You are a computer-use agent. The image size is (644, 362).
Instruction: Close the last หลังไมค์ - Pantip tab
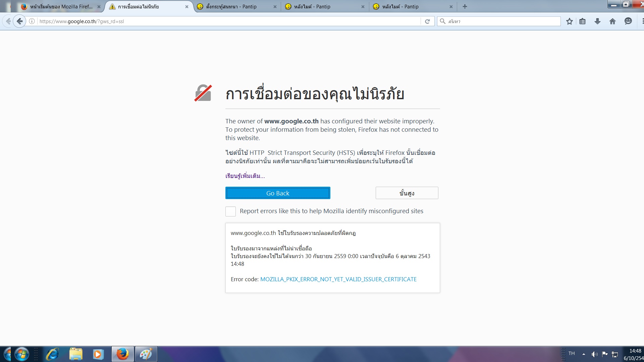[x=451, y=6]
